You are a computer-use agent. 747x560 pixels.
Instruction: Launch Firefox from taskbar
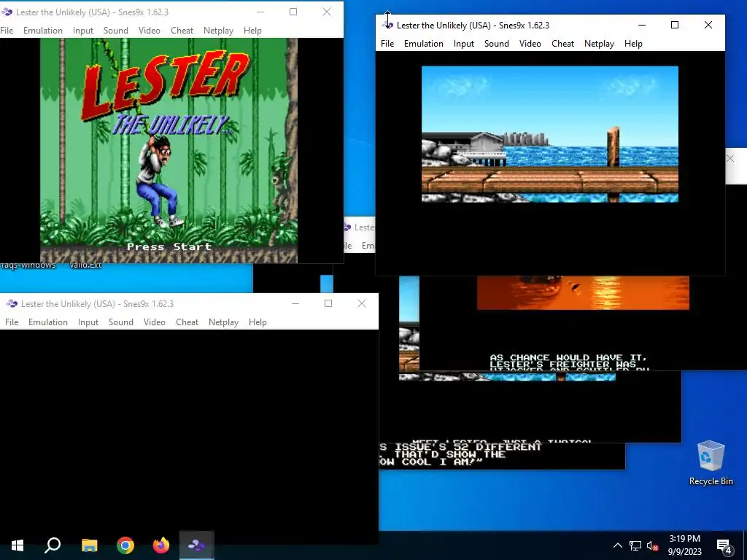tap(161, 545)
